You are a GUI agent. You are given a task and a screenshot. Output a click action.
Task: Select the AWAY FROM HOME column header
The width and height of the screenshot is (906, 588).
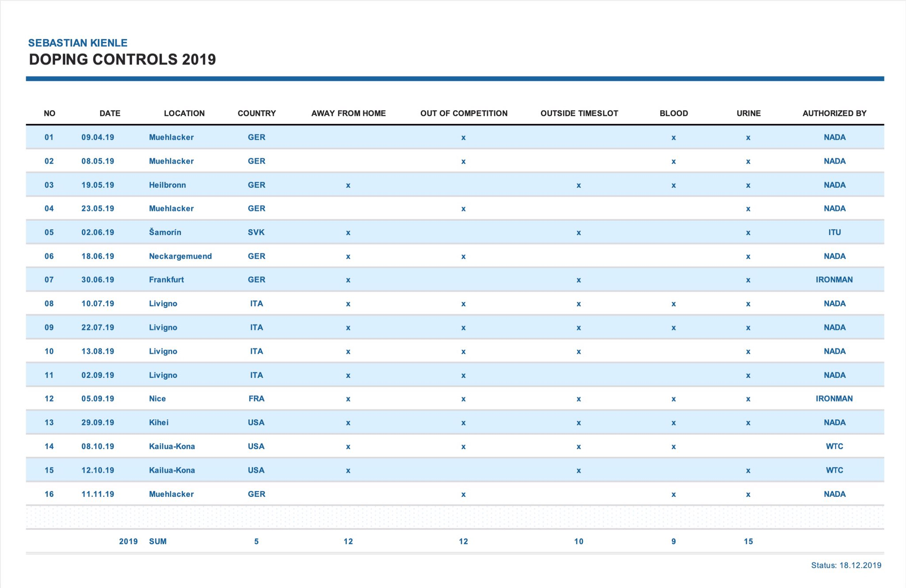click(349, 113)
